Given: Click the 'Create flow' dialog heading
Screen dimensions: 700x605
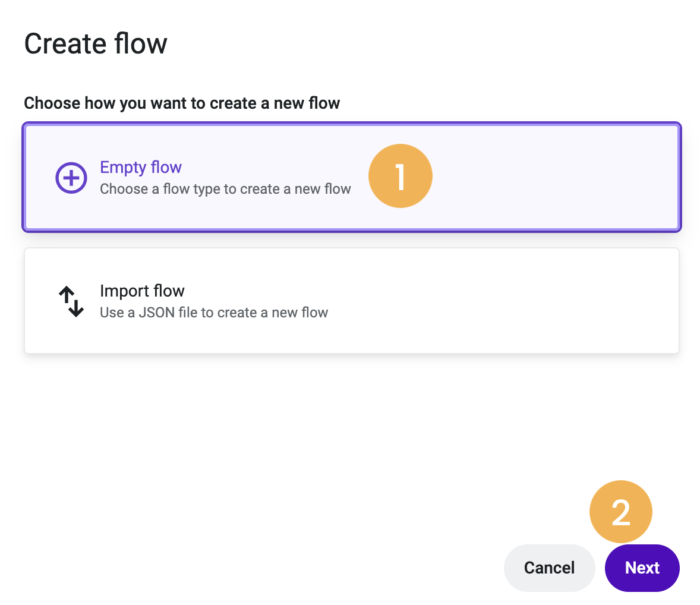Looking at the screenshot, I should [96, 44].
